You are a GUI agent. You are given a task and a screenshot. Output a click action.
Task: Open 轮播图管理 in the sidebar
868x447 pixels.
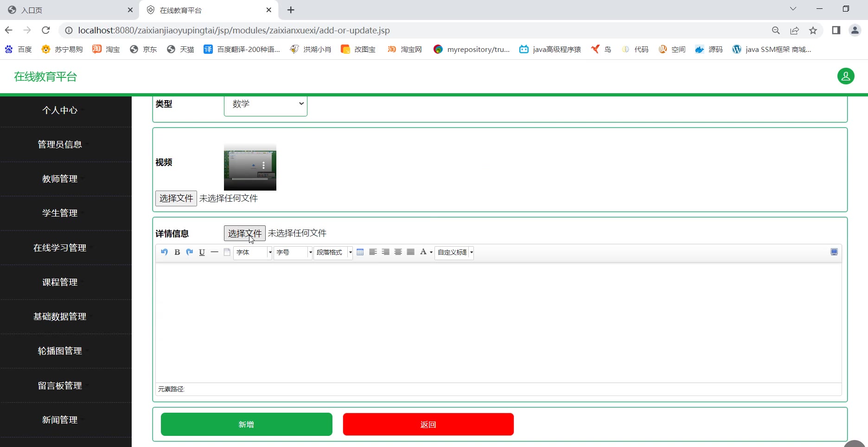[x=60, y=351]
